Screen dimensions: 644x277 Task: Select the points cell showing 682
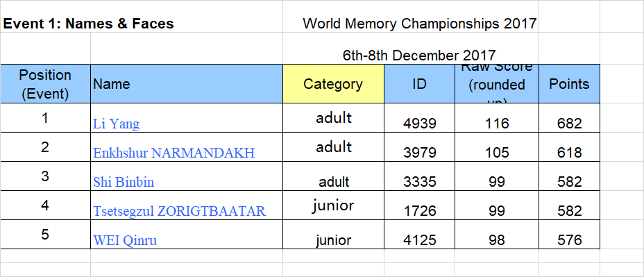click(x=569, y=118)
